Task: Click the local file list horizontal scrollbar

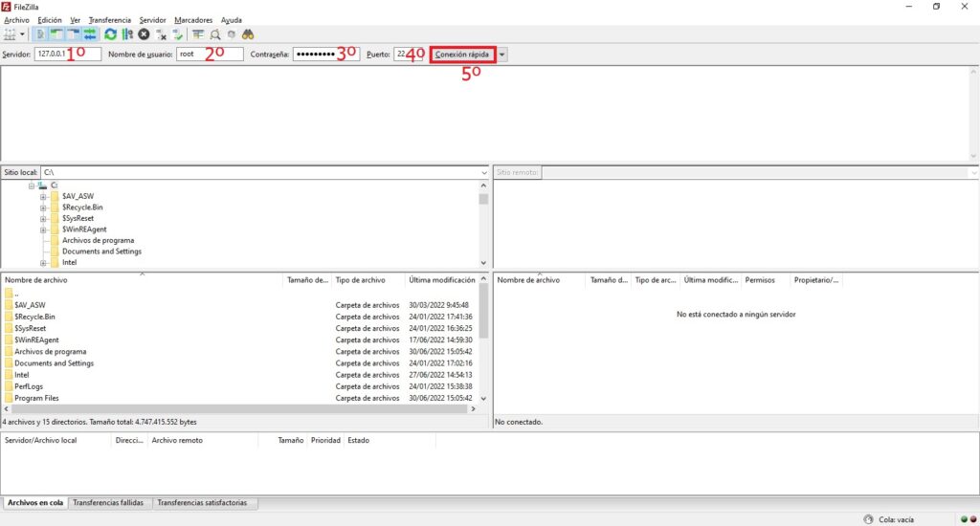Action: 240,408
